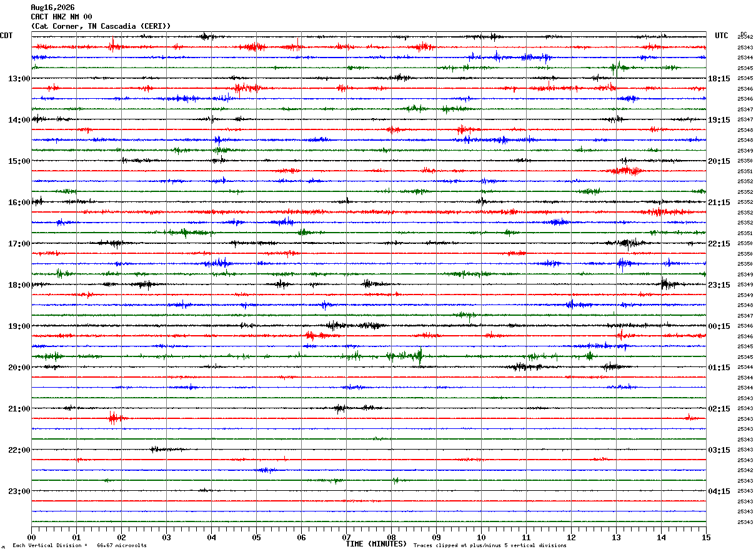The image size is (756, 554).
Task: Click minute tick label 07 on time axis
Action: coord(346,537)
